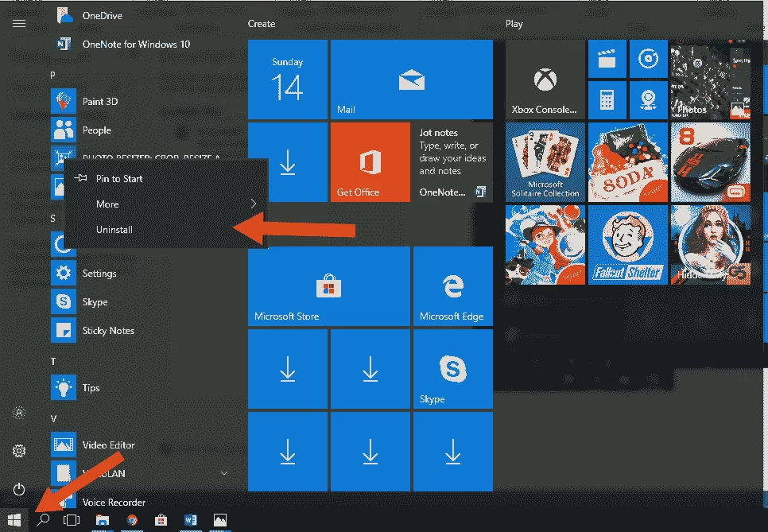This screenshot has height=532, width=768.
Task: Open the Photos tile
Action: click(x=710, y=80)
